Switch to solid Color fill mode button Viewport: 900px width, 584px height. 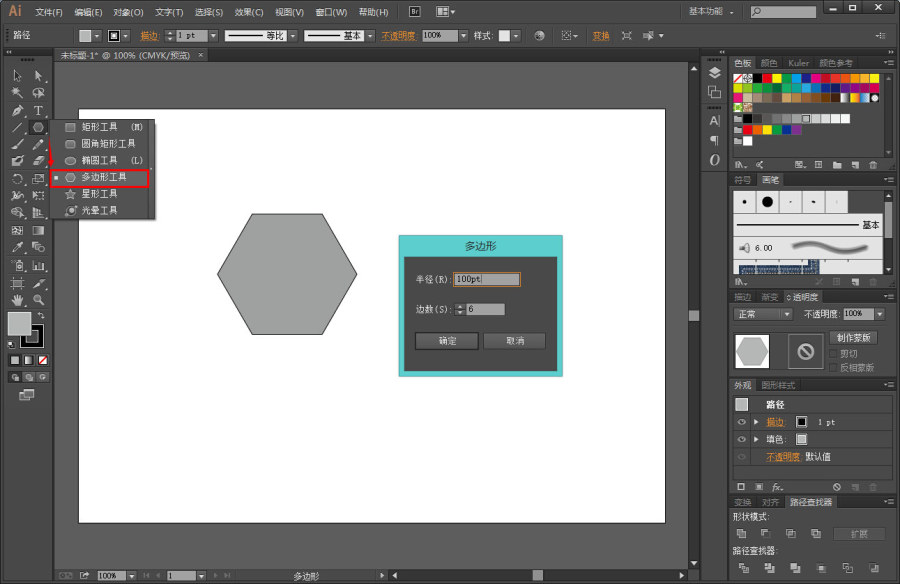coord(15,360)
